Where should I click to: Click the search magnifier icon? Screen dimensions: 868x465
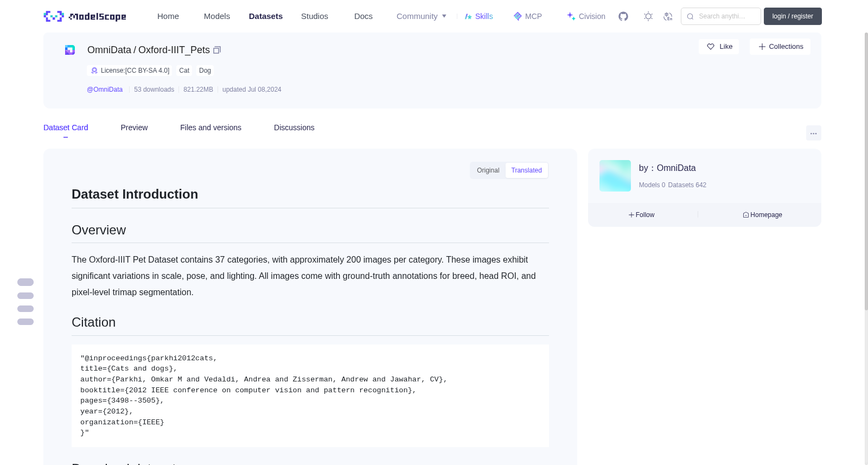click(690, 16)
